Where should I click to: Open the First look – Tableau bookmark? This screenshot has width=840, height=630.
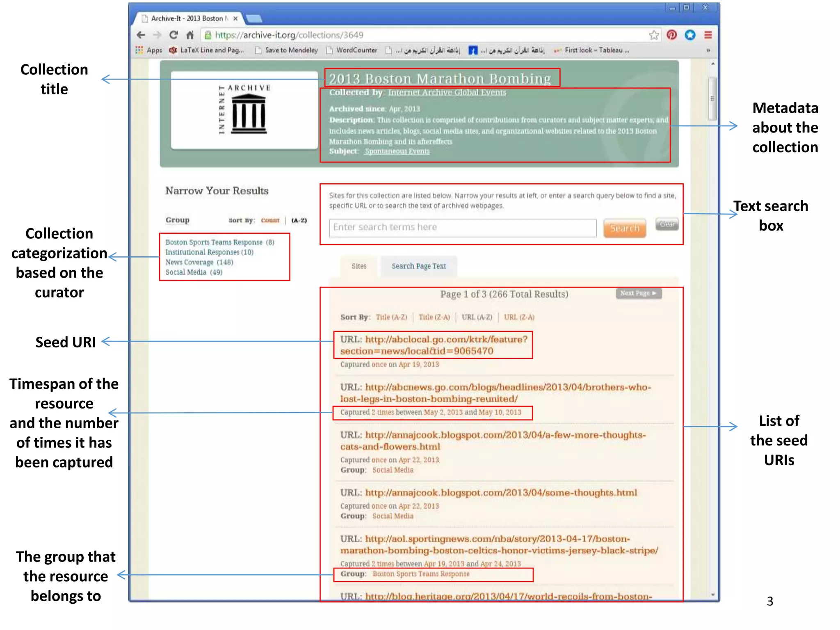tap(591, 50)
